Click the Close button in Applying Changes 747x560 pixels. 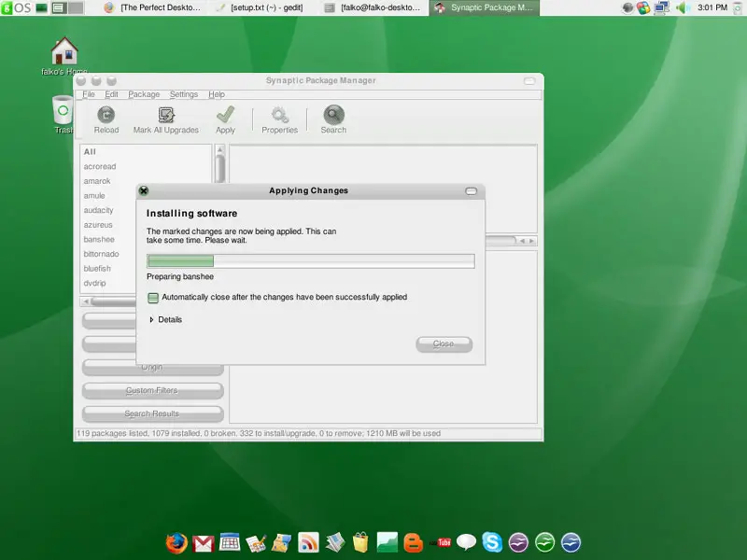[444, 343]
